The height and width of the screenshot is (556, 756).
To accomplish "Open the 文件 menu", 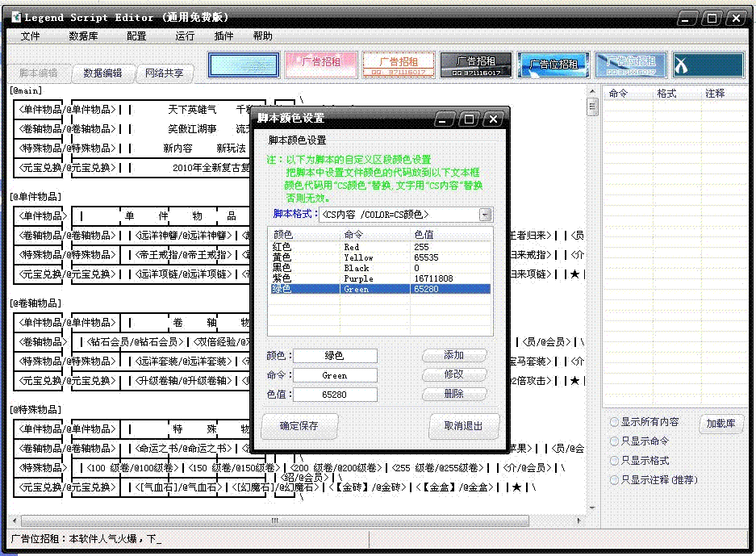I will coord(31,36).
